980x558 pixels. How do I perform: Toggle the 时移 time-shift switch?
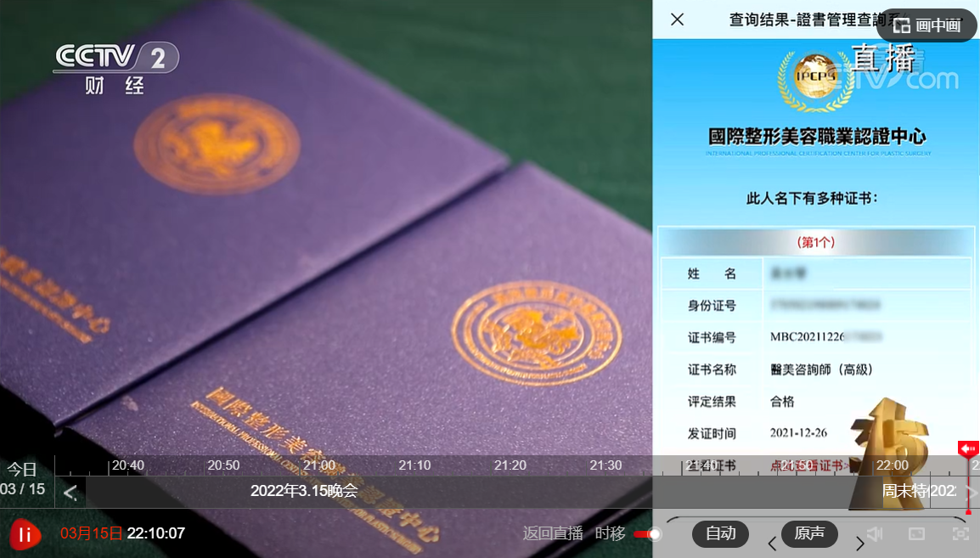coord(648,534)
